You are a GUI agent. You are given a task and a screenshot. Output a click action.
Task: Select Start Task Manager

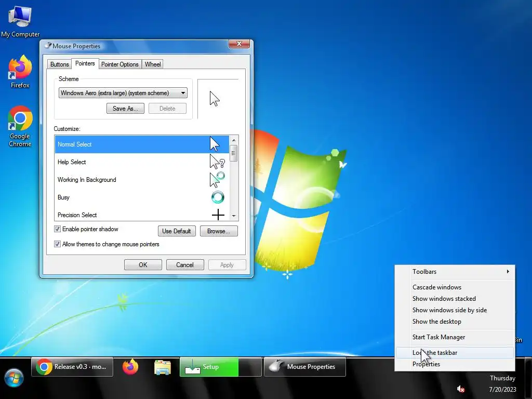point(455,337)
